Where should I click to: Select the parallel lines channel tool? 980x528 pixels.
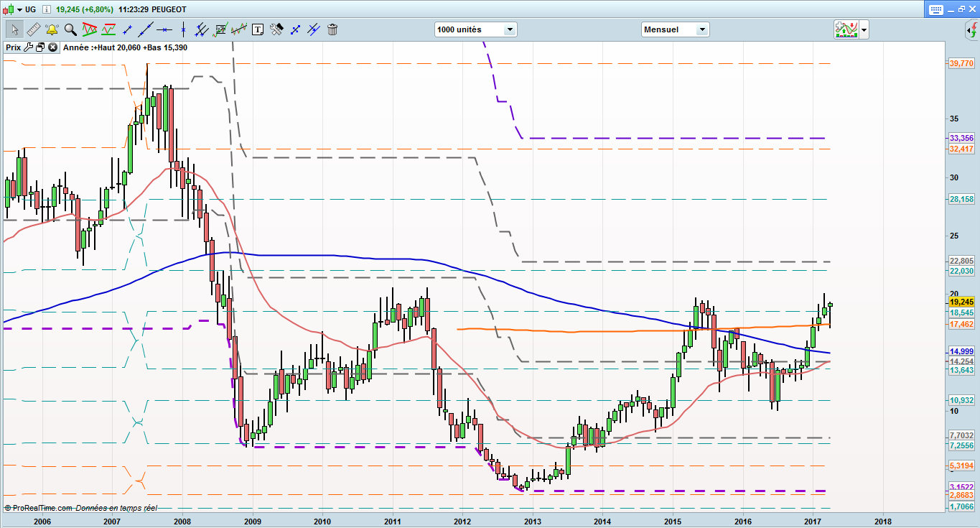pos(202,29)
